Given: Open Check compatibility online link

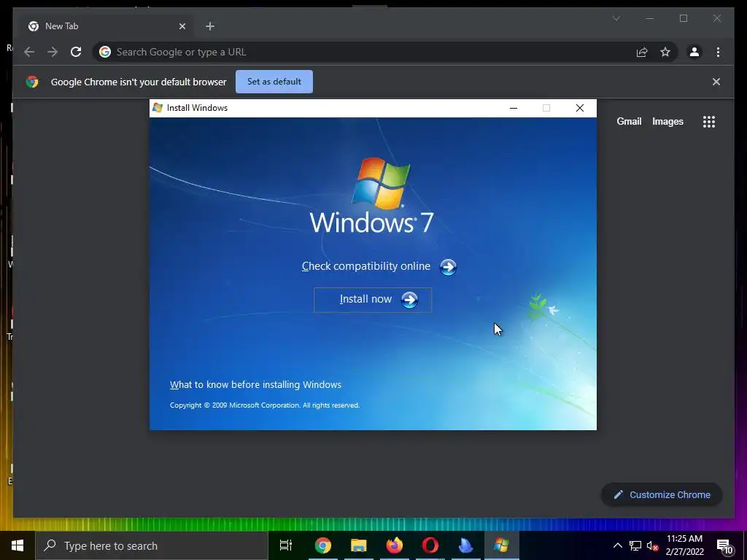Looking at the screenshot, I should [366, 266].
